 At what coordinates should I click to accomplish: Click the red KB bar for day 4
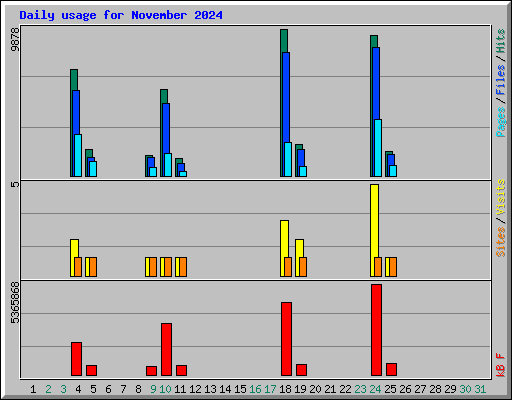click(76, 359)
